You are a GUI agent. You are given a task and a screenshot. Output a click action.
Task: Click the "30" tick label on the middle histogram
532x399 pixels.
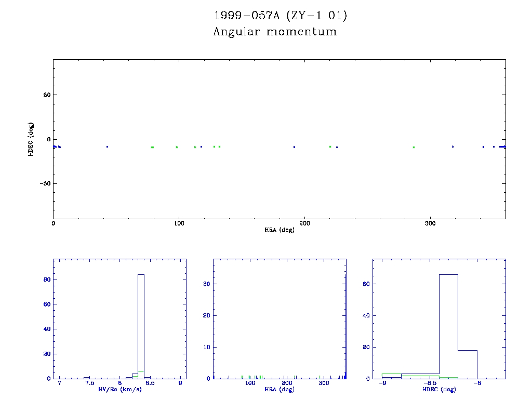206,284
